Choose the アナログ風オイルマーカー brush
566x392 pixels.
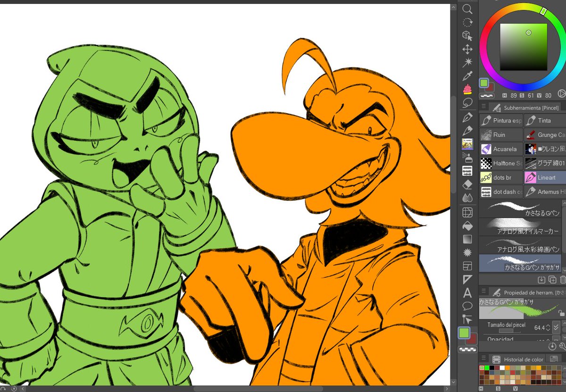point(520,227)
